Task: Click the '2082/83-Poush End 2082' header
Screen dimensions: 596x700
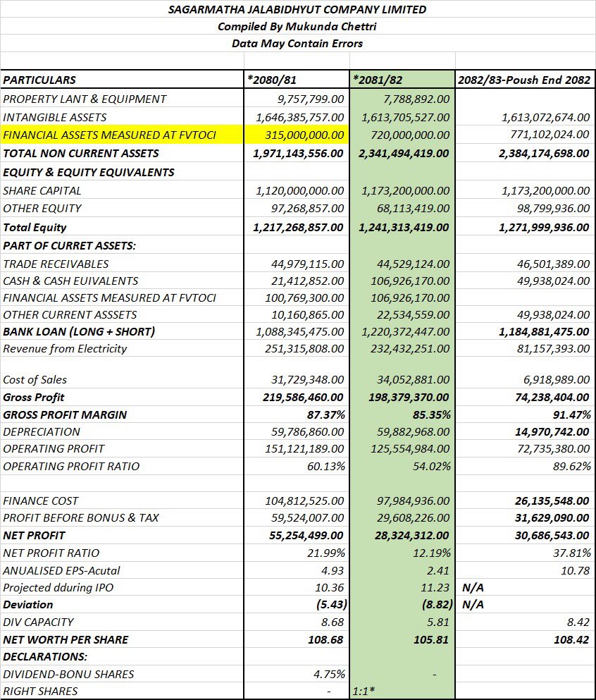Action: pyautogui.click(x=524, y=80)
